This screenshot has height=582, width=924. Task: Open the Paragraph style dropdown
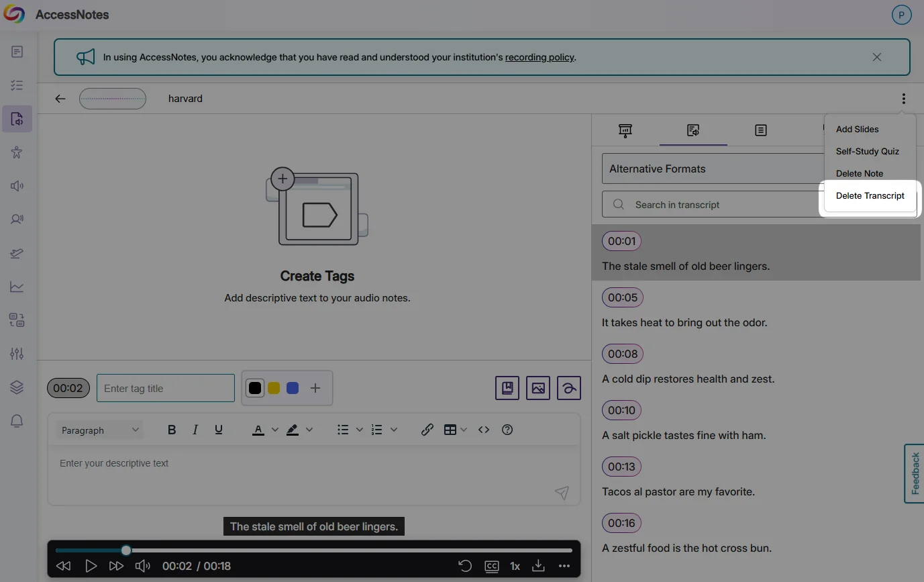coord(100,430)
